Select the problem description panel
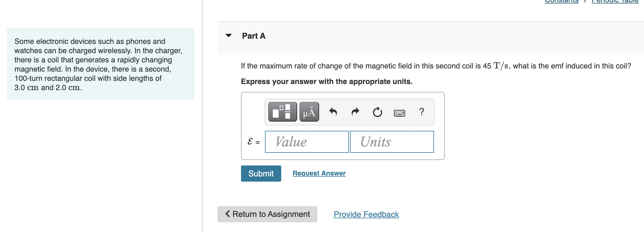The height and width of the screenshot is (231, 644). tap(101, 64)
